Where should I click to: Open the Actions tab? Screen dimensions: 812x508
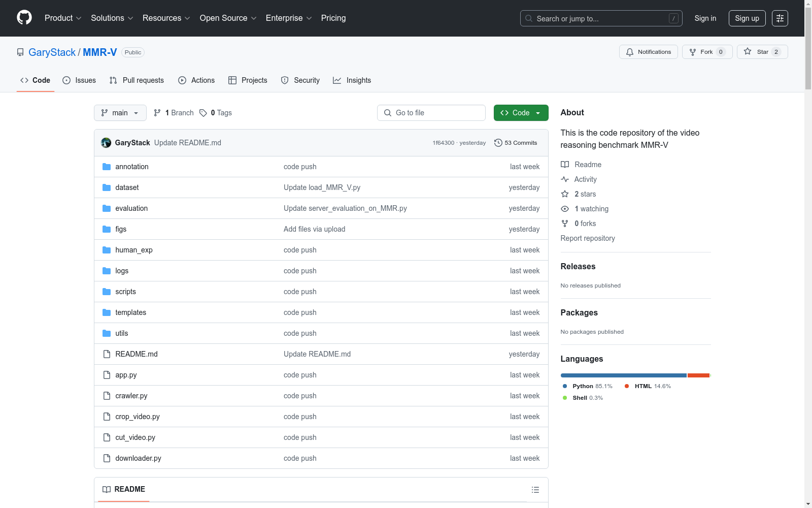(x=196, y=80)
